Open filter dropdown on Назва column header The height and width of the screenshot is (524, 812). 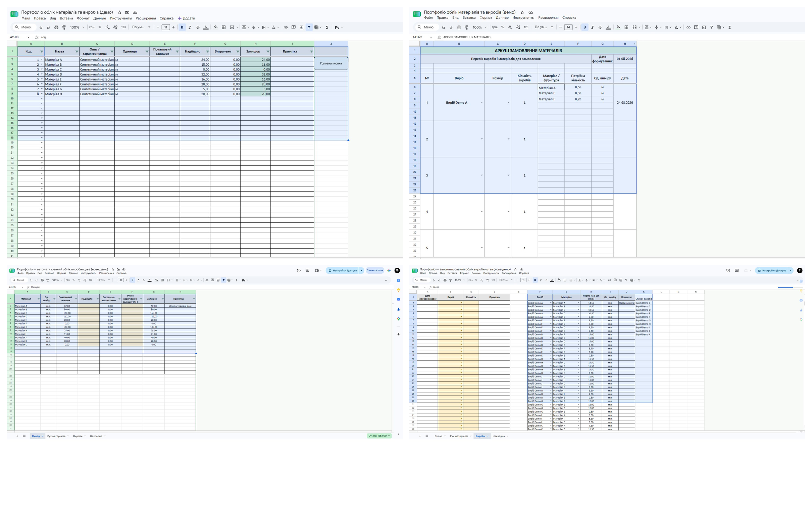click(x=77, y=51)
